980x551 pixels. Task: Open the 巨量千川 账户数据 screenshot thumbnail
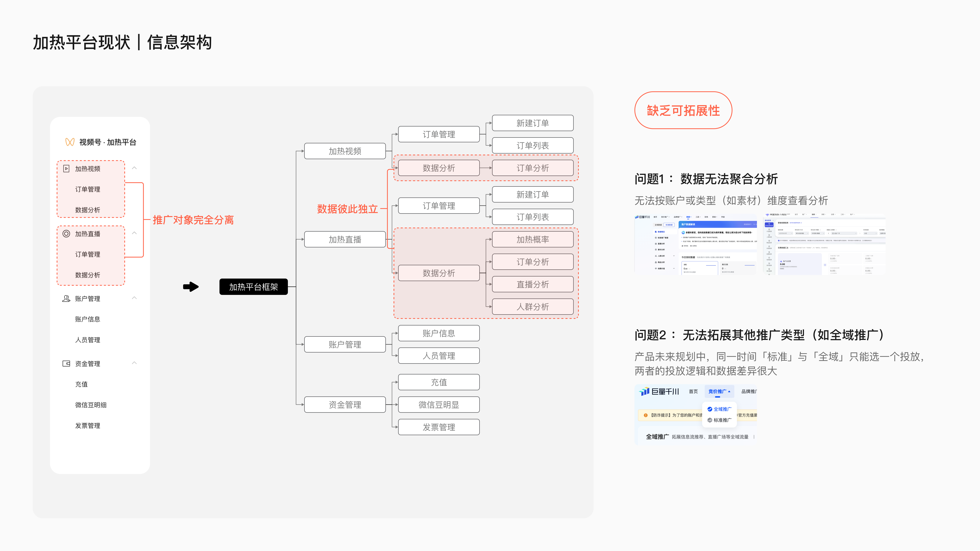(x=696, y=244)
